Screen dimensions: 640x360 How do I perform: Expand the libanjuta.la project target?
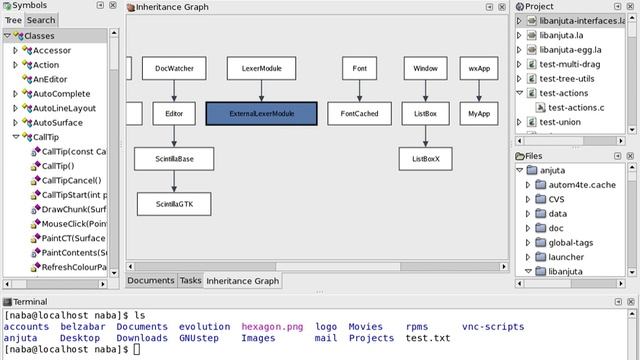coord(519,35)
